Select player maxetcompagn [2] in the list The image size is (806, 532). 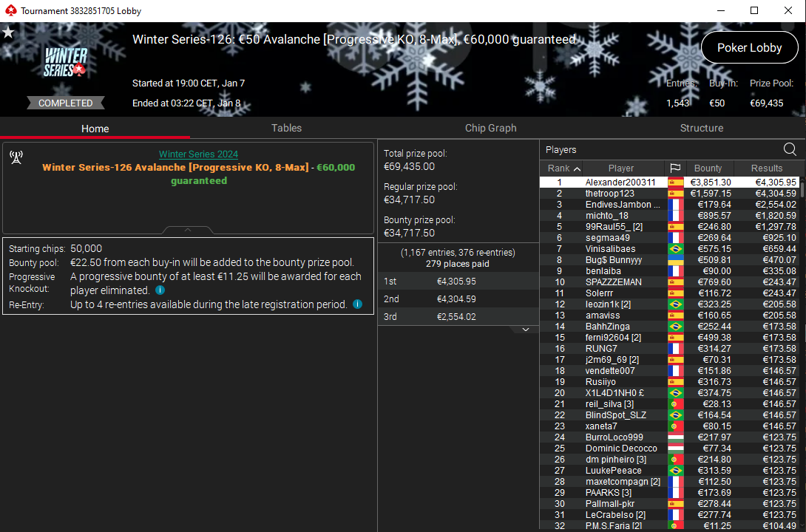(669, 482)
